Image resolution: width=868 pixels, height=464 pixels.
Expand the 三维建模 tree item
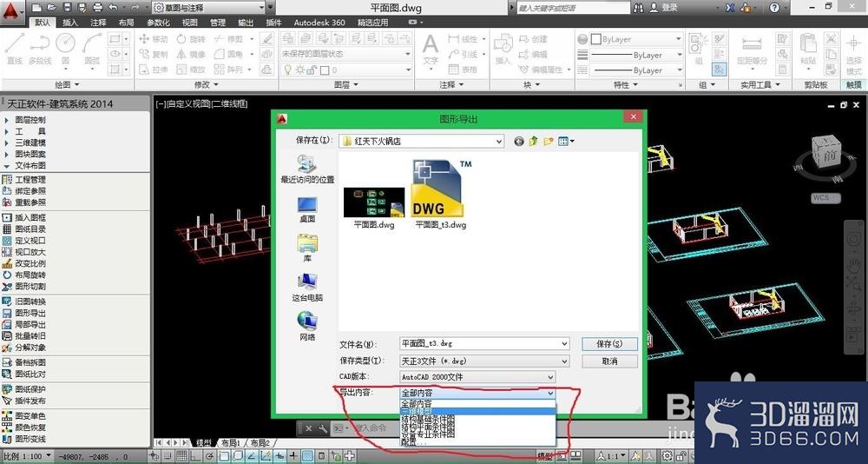point(6,143)
